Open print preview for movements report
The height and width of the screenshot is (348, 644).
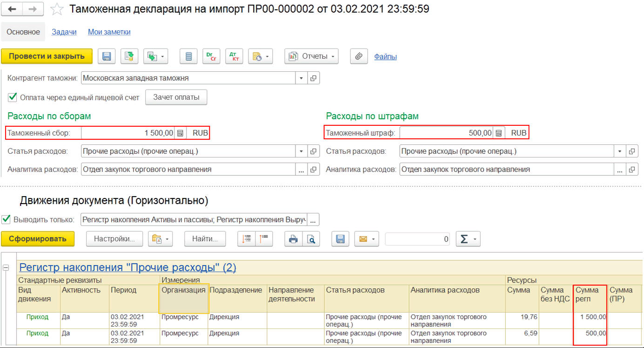point(311,239)
